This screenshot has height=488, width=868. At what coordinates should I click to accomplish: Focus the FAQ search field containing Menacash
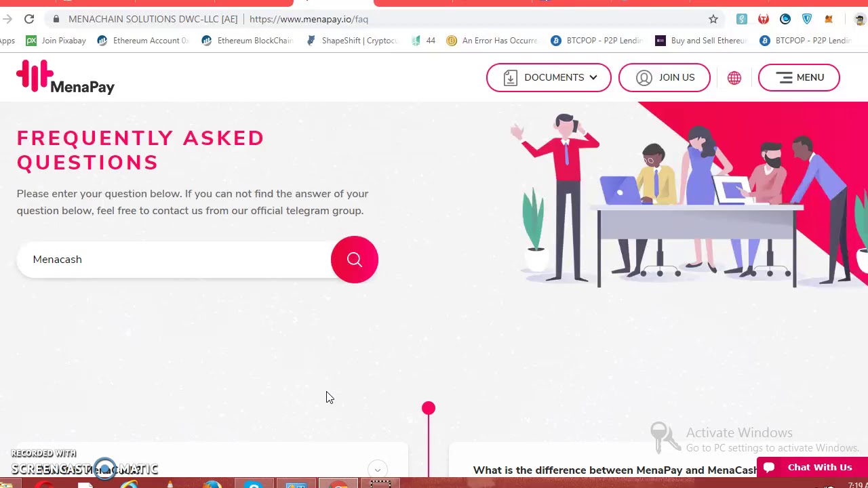point(174,260)
